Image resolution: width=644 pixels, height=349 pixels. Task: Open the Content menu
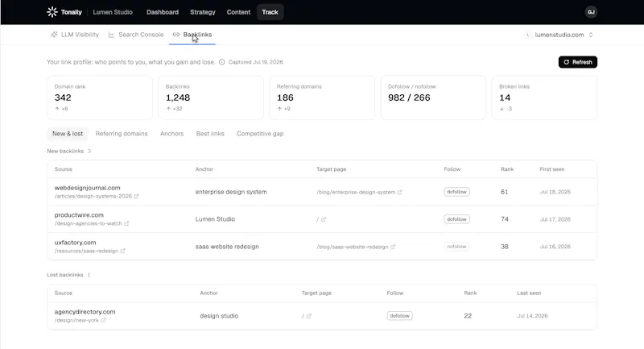click(238, 12)
